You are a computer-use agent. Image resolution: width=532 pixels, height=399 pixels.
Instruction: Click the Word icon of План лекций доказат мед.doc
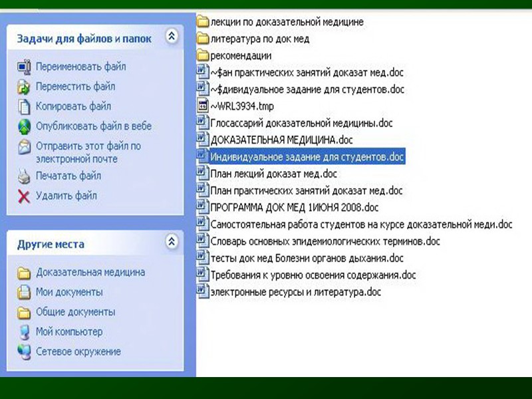[x=203, y=173]
